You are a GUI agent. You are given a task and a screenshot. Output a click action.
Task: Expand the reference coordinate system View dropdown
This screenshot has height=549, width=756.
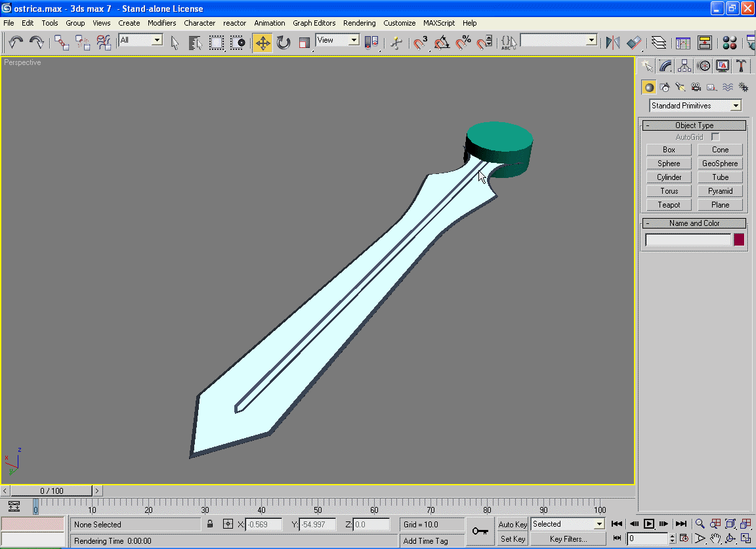pos(337,41)
